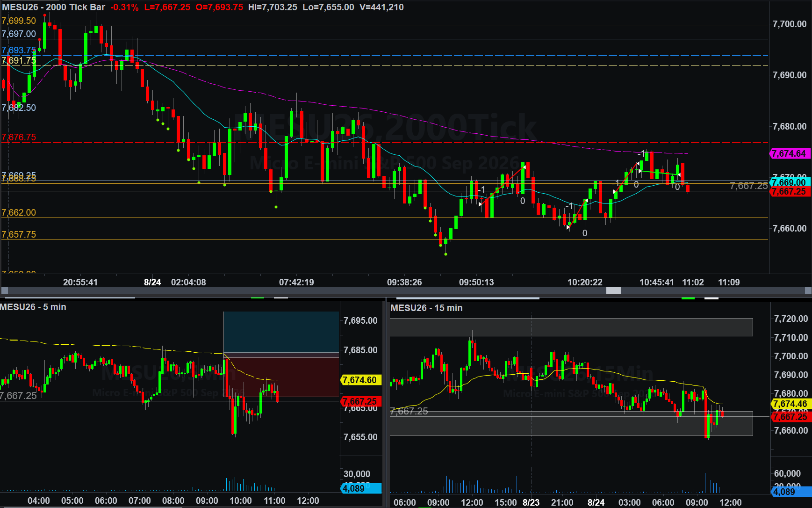Viewport: 812px width, 508px height.
Task: Click the 10:45:41 time label
Action: coord(657,282)
